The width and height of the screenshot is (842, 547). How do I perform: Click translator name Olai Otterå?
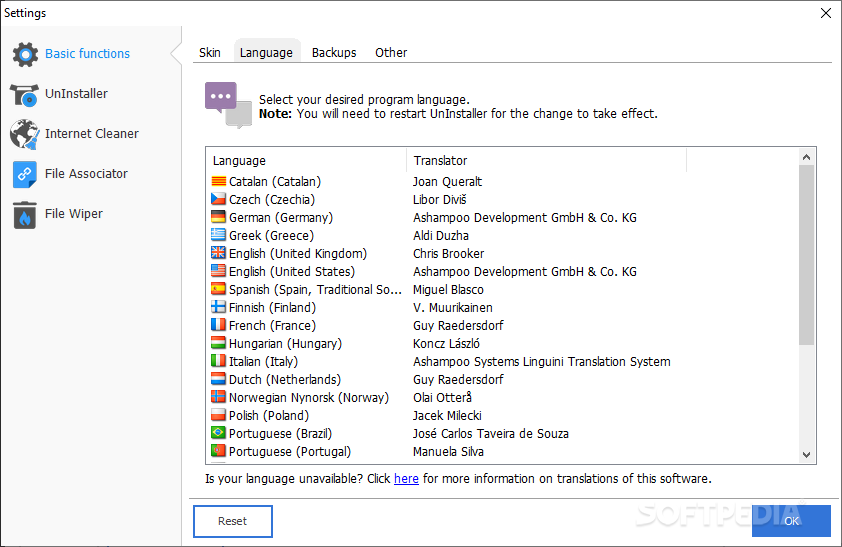442,397
